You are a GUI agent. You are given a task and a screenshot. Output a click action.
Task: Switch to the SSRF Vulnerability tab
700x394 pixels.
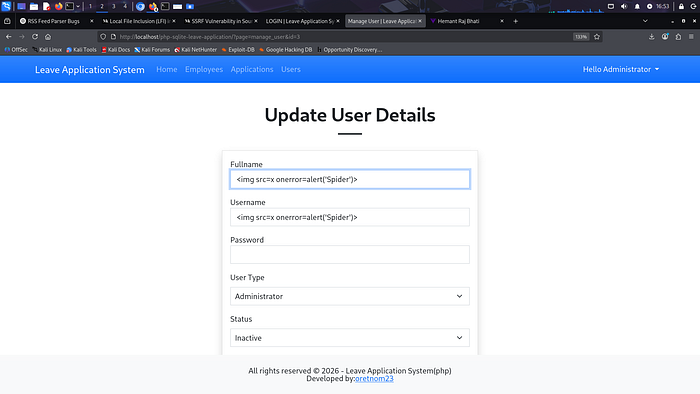point(220,21)
